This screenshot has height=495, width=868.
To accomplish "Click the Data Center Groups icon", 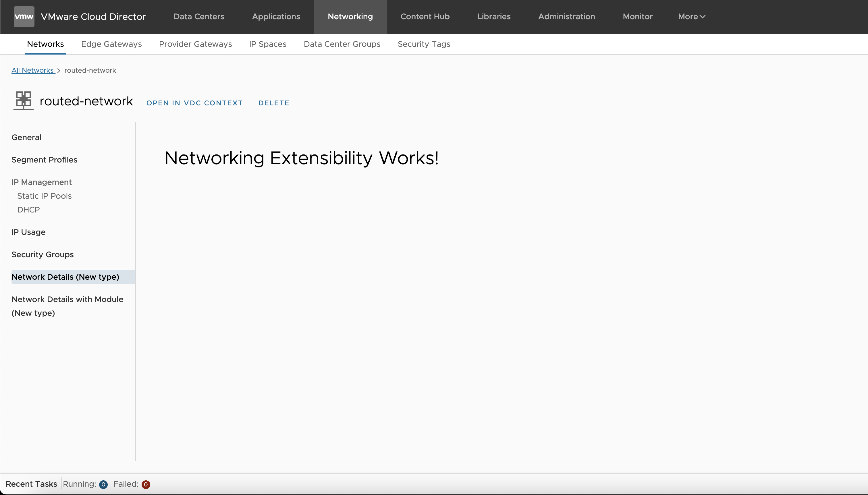I will [x=342, y=44].
